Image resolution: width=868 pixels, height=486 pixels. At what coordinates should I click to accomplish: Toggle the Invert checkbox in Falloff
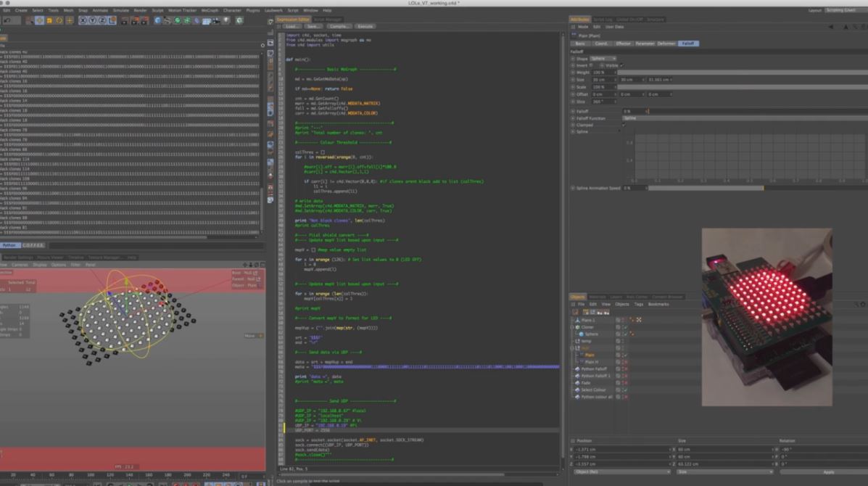(591, 65)
